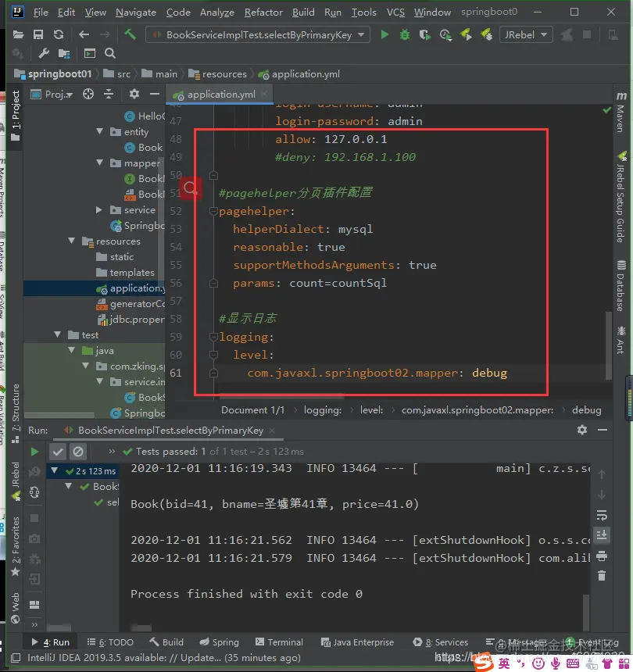
Task: Open the Proj. view selector dropdown
Action: coord(52,95)
